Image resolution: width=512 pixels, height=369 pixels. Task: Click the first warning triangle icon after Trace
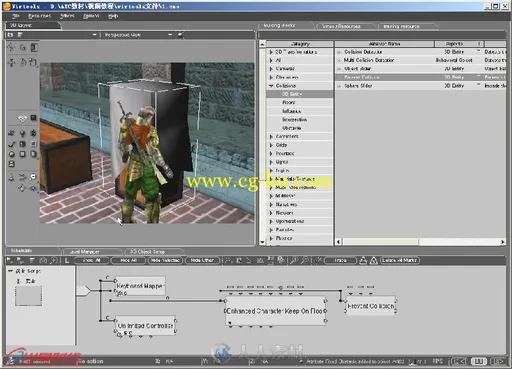point(363,260)
